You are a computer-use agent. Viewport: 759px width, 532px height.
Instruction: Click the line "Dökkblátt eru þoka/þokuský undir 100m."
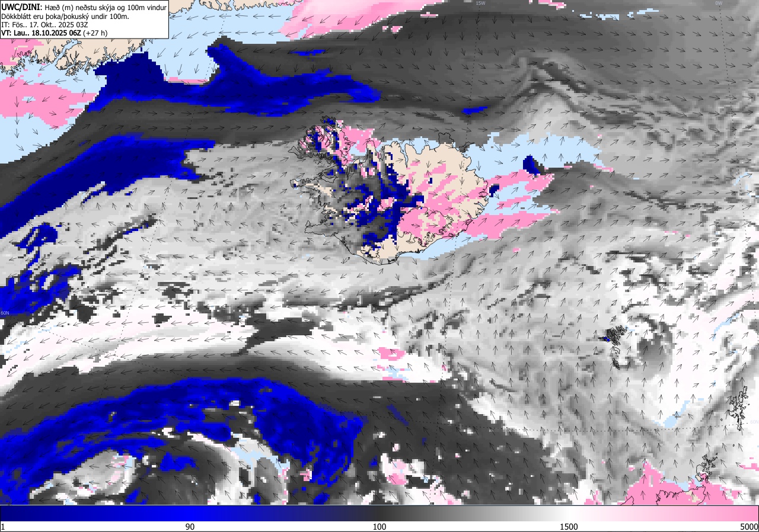click(65, 16)
